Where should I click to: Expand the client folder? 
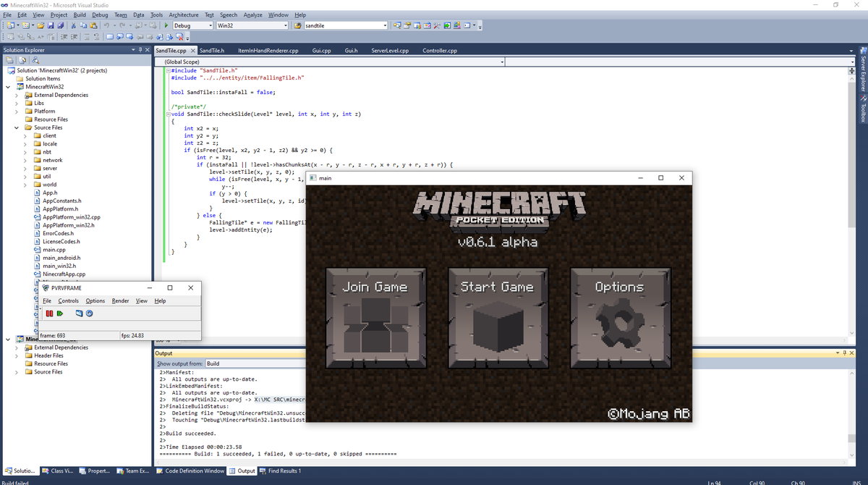(x=25, y=135)
